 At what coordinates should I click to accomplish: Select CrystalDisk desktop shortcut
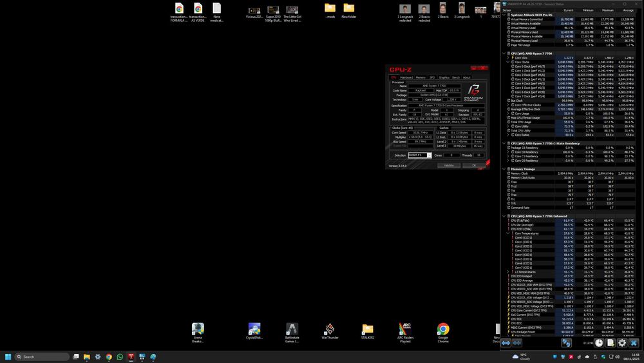pyautogui.click(x=254, y=331)
